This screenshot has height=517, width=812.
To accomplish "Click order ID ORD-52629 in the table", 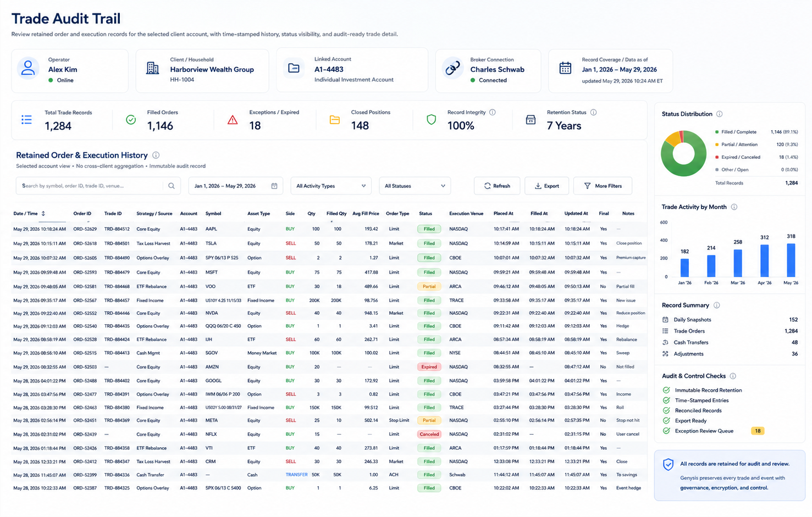I will click(85, 229).
